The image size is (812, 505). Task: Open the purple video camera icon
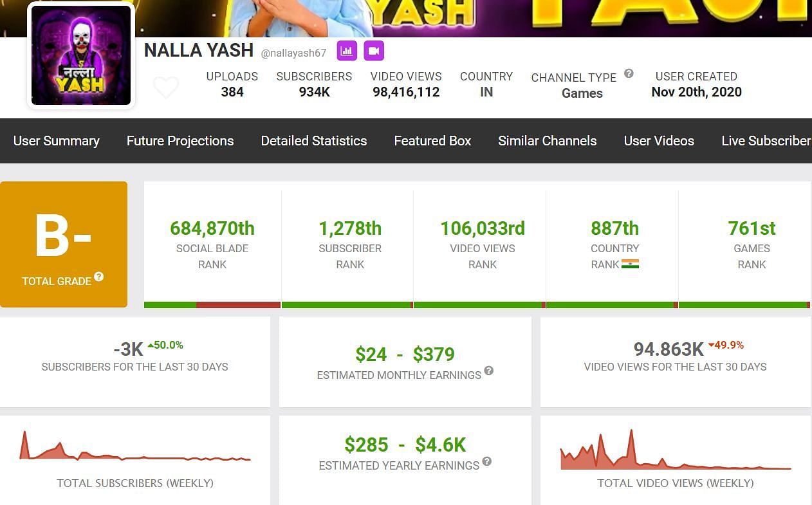click(374, 51)
